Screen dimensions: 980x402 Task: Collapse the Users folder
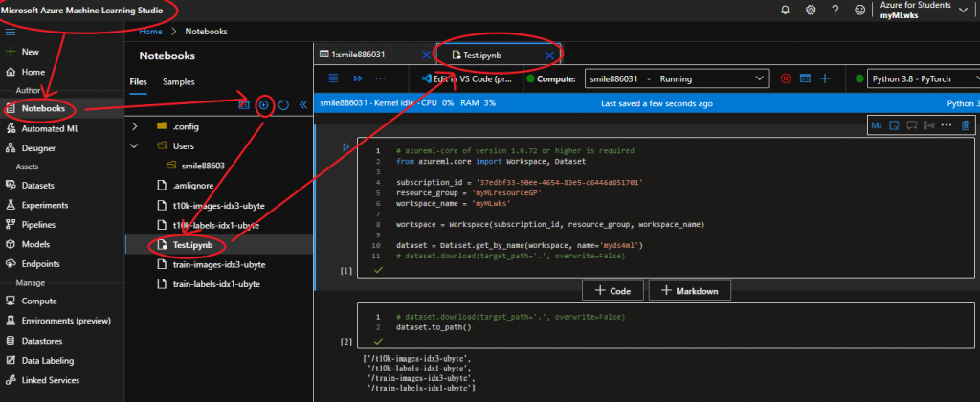pyautogui.click(x=134, y=146)
